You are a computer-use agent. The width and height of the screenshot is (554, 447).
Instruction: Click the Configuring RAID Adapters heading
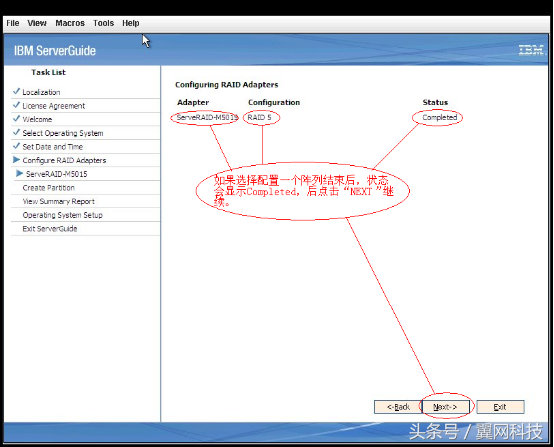226,85
